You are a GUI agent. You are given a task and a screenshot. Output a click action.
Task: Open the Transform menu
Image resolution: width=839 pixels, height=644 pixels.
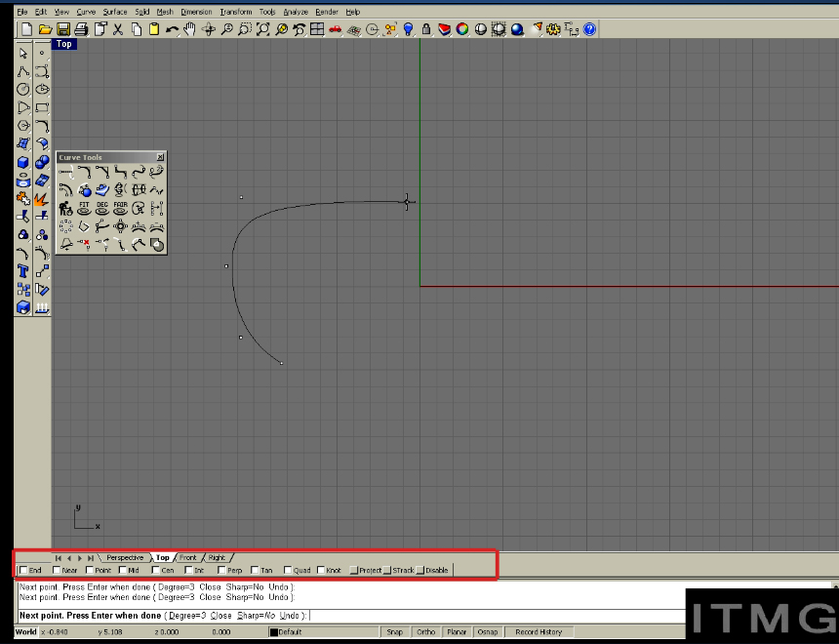coord(236,12)
